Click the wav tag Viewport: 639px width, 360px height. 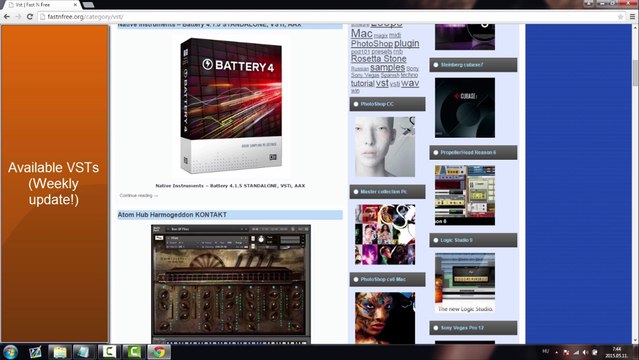click(x=410, y=83)
